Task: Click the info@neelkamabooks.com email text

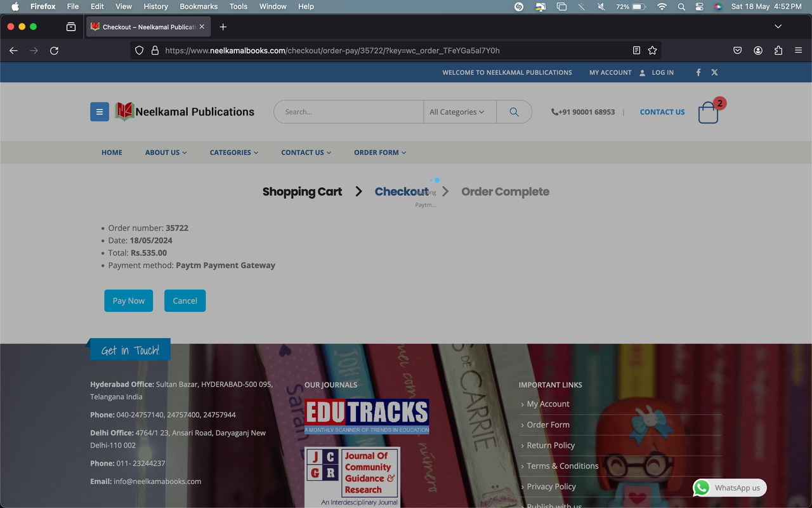Action: point(157,481)
